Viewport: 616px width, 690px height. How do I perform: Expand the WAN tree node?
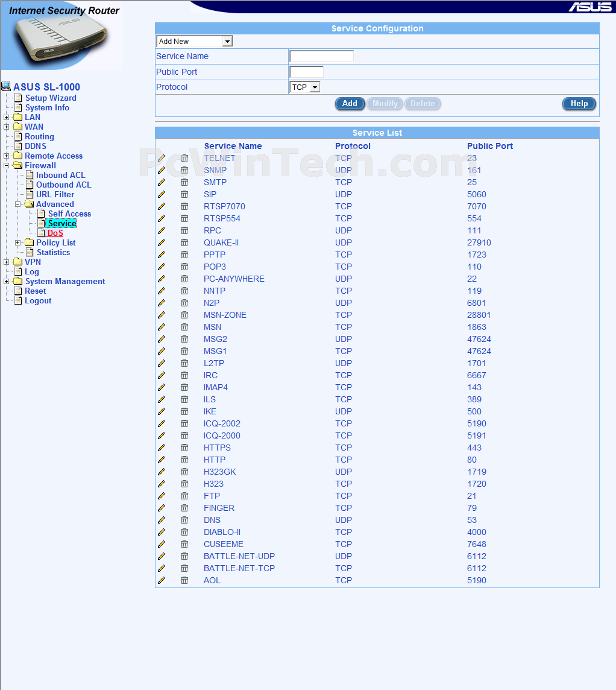6,127
